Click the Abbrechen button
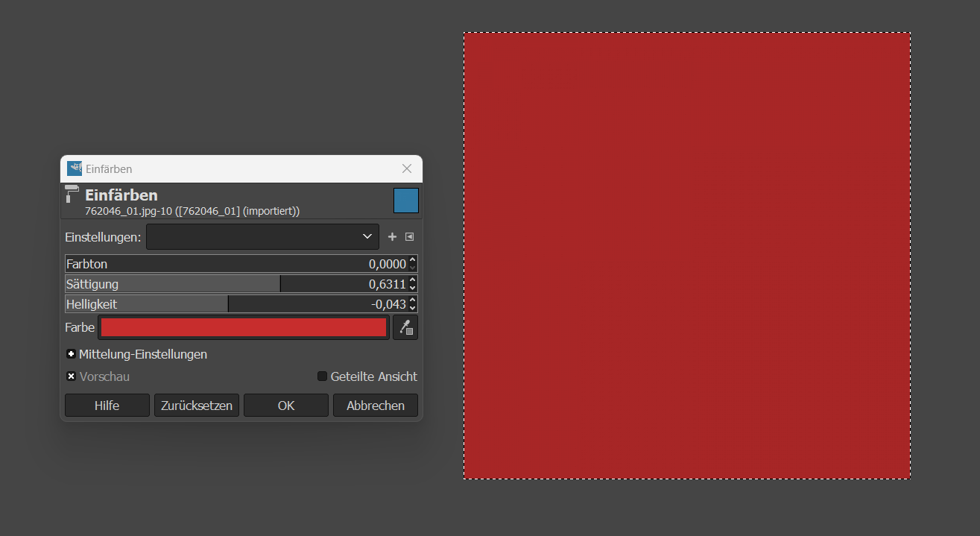This screenshot has height=536, width=980. tap(376, 406)
